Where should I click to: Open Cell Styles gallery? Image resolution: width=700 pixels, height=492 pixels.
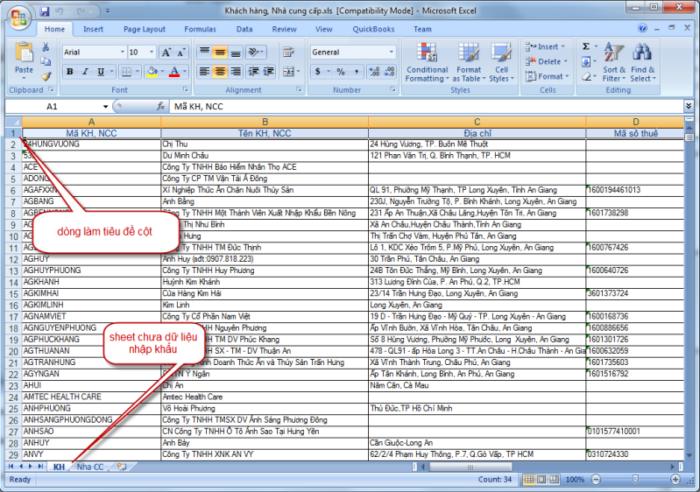click(x=499, y=62)
